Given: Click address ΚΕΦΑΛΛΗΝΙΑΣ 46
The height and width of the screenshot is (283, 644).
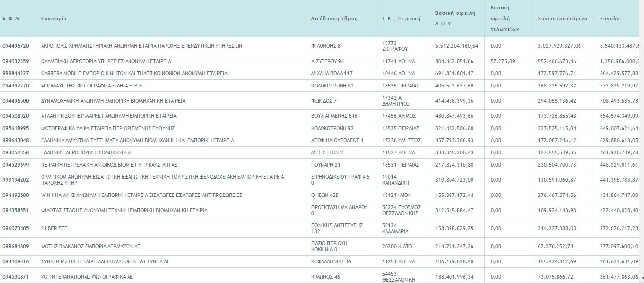Looking at the screenshot, I should point(331,261).
